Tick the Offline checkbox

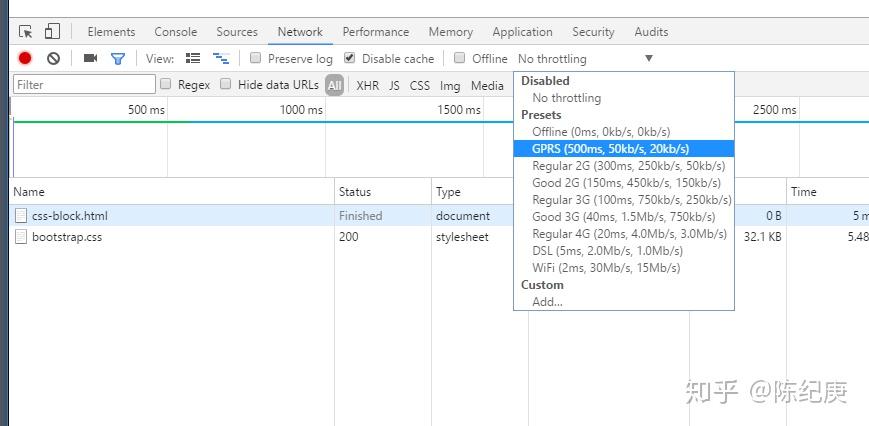[x=460, y=59]
